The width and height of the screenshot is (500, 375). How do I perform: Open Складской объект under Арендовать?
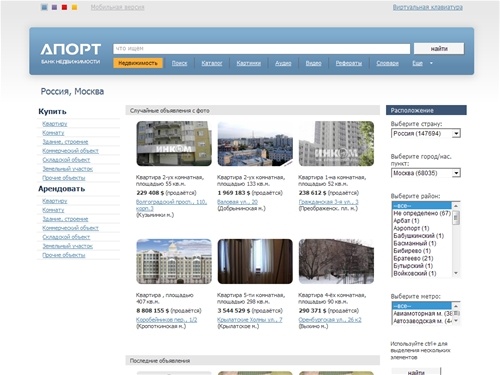pos(66,237)
